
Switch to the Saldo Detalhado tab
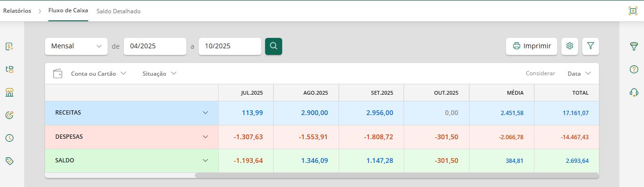click(119, 11)
